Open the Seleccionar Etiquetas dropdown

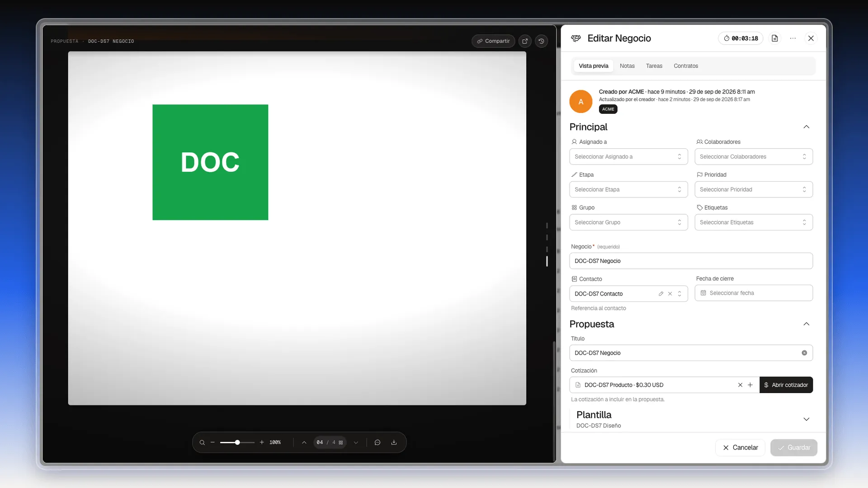tap(754, 222)
